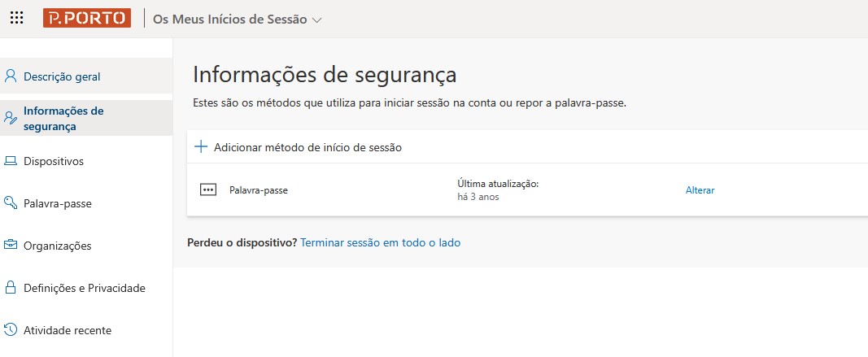The width and height of the screenshot is (868, 357).
Task: Expand the Os Meus Inícios de Sessão chevron
Action: [x=317, y=20]
